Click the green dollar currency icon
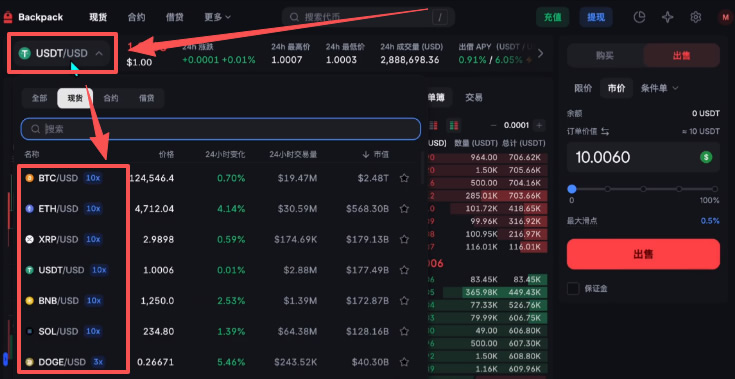This screenshot has width=735, height=379. click(706, 157)
